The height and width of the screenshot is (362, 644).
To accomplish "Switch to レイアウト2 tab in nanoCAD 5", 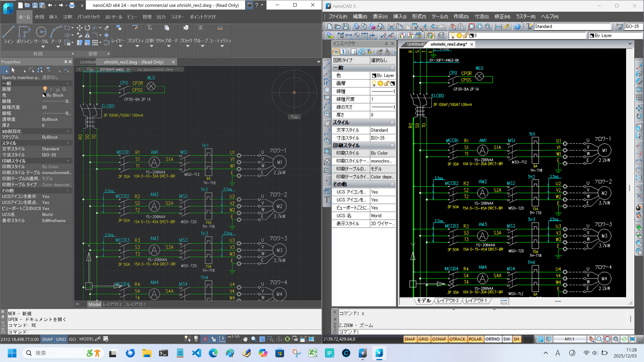I will 448,300.
